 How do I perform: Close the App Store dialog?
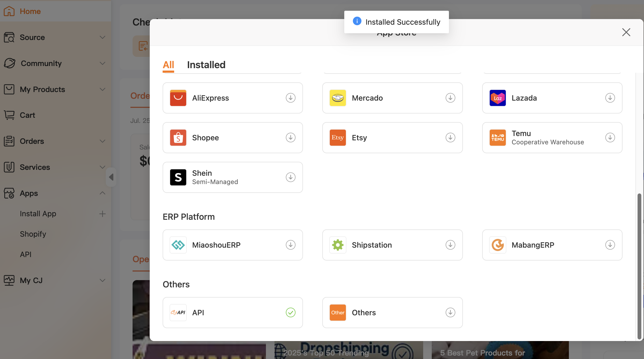click(626, 32)
